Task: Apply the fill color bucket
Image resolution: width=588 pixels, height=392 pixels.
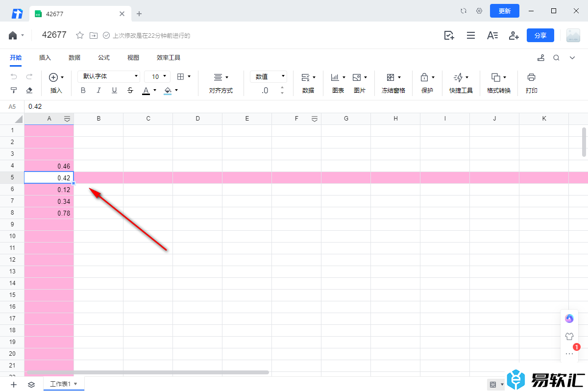Action: point(168,91)
